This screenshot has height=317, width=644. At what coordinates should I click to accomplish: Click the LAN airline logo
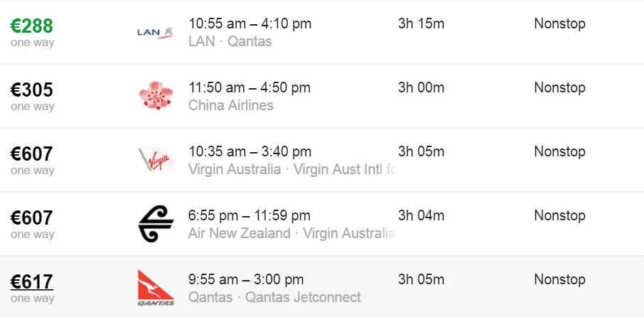156,32
